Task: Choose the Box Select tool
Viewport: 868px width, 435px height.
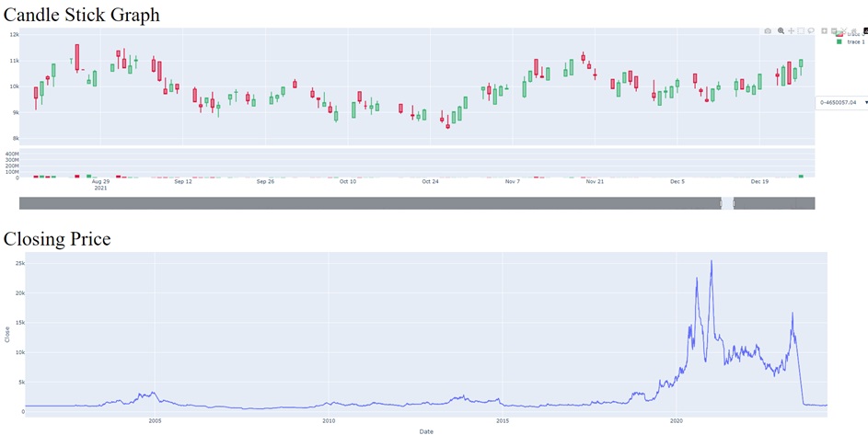Action: 801,31
